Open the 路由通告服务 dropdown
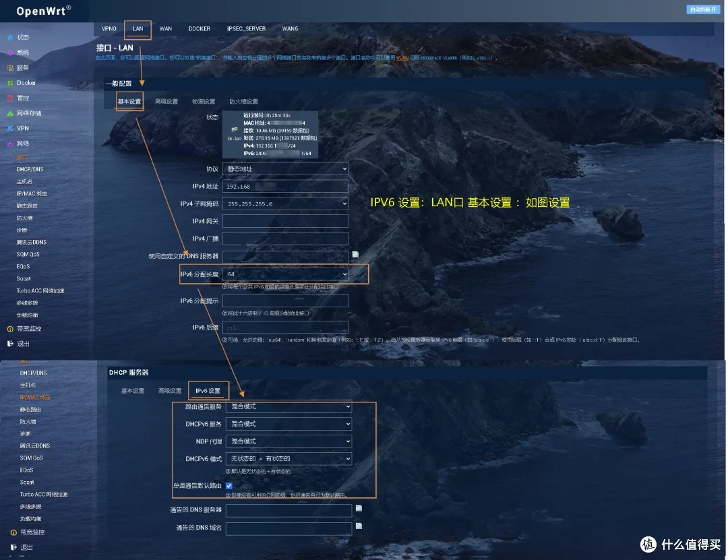The image size is (728, 560). pos(289,407)
